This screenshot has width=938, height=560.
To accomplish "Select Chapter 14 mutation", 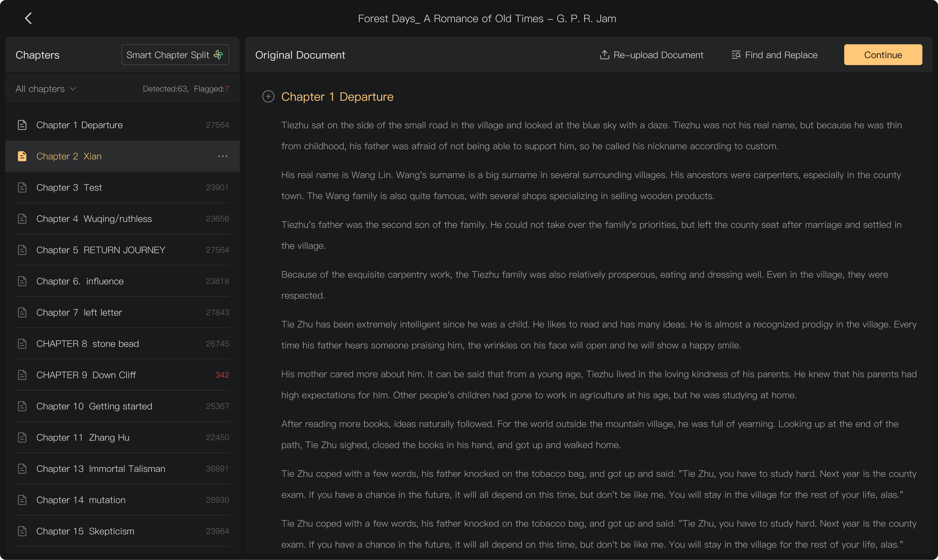I will click(x=122, y=500).
